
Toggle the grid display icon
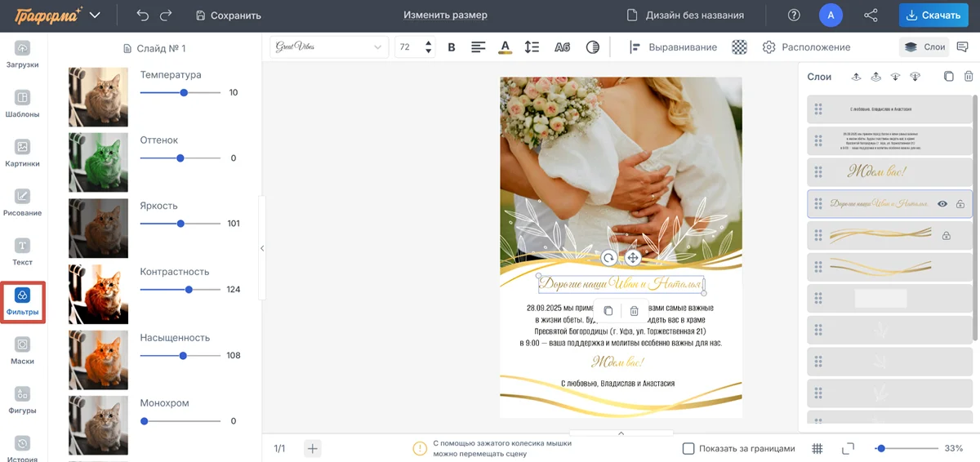817,448
